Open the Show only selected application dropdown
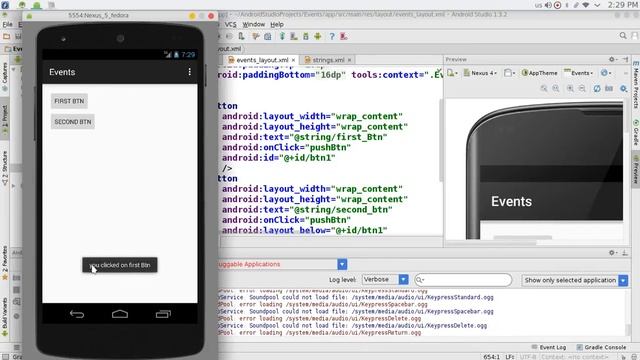This screenshot has width=640, height=360. [575, 280]
